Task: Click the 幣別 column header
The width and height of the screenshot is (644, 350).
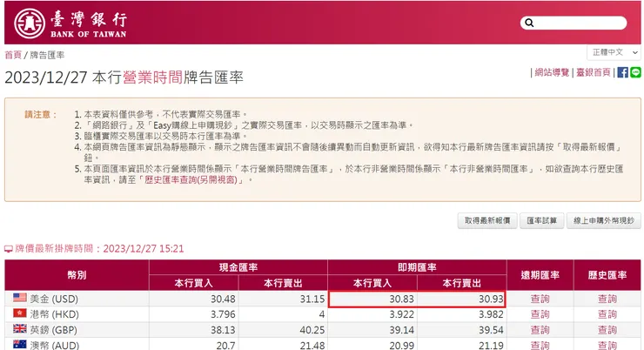Action: click(77, 275)
